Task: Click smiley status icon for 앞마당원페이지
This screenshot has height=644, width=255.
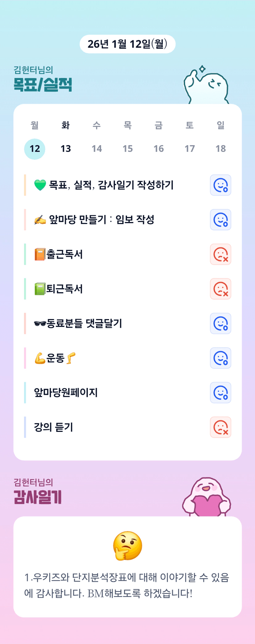Action: coord(220,393)
